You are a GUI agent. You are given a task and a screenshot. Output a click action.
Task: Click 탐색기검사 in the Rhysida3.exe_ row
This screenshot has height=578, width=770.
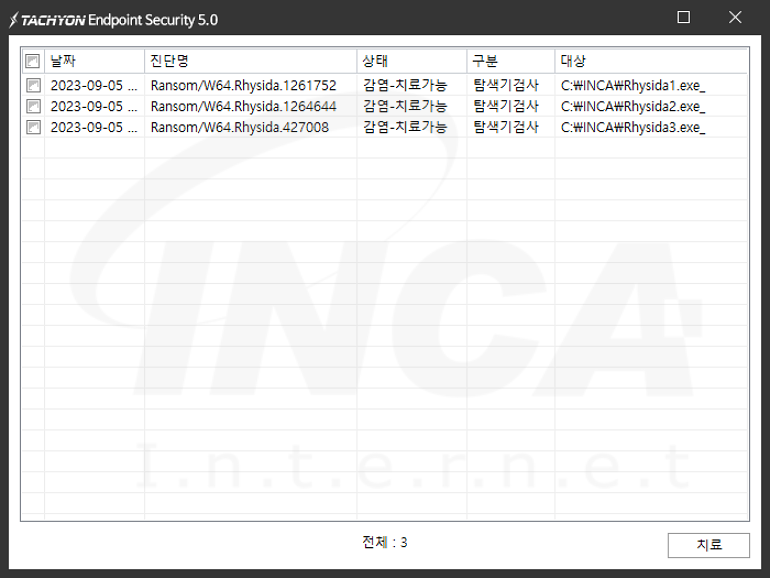[x=506, y=127]
